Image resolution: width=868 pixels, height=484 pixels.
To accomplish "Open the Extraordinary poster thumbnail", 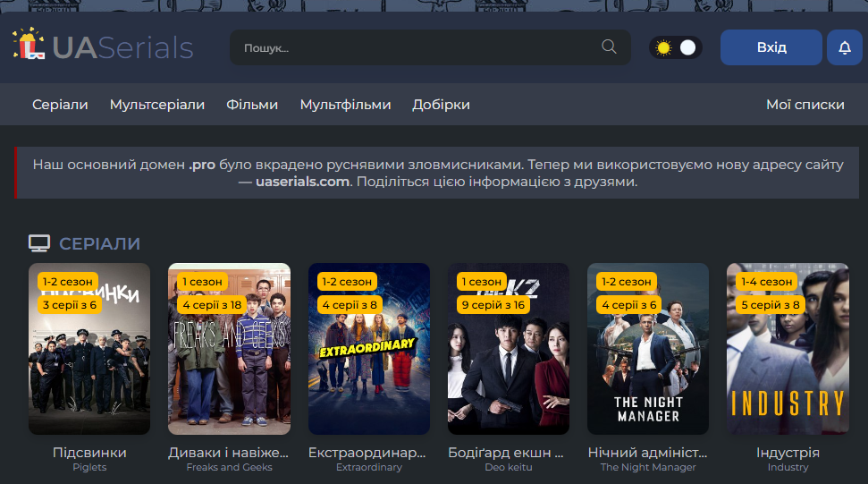I will [369, 349].
